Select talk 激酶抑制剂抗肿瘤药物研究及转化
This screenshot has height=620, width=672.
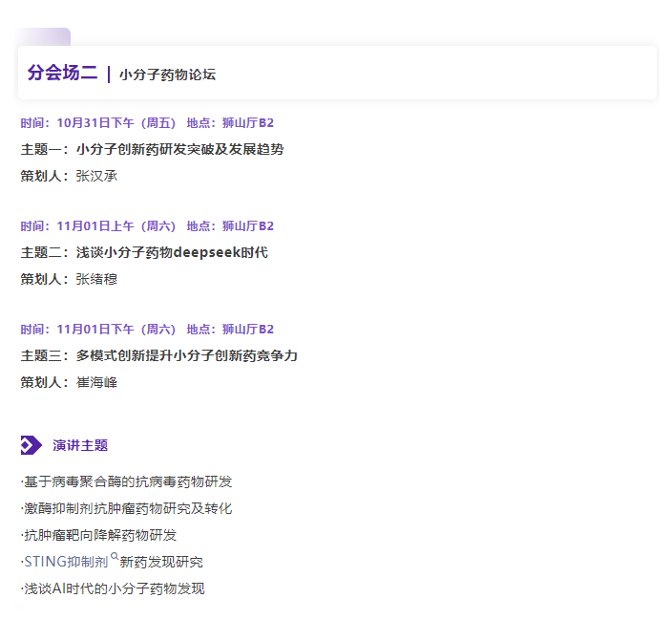tap(128, 508)
